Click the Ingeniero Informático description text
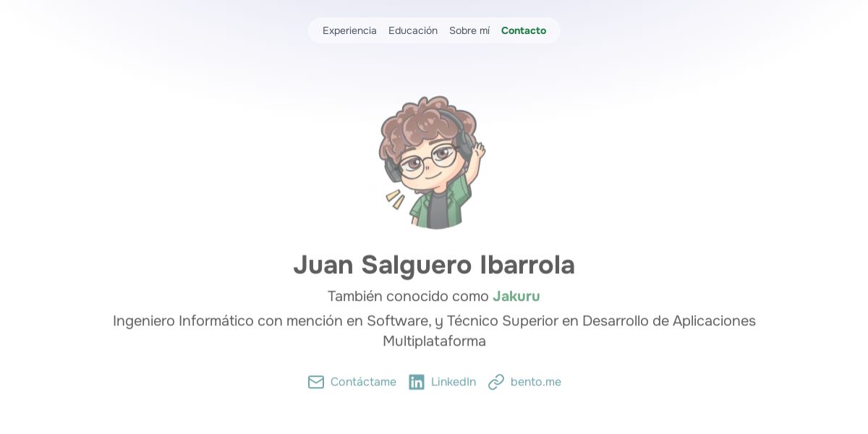 click(434, 331)
